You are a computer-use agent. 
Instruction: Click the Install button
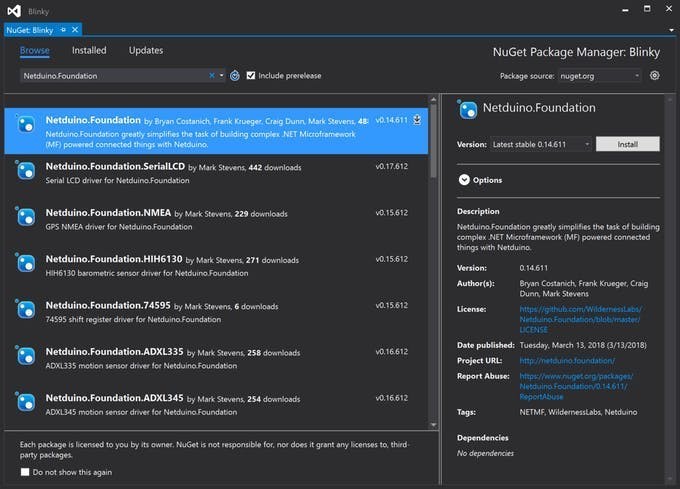tap(627, 144)
